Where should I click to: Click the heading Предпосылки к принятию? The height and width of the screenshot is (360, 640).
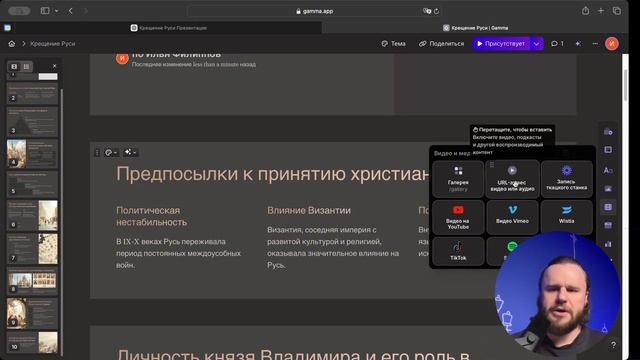[x=273, y=174]
